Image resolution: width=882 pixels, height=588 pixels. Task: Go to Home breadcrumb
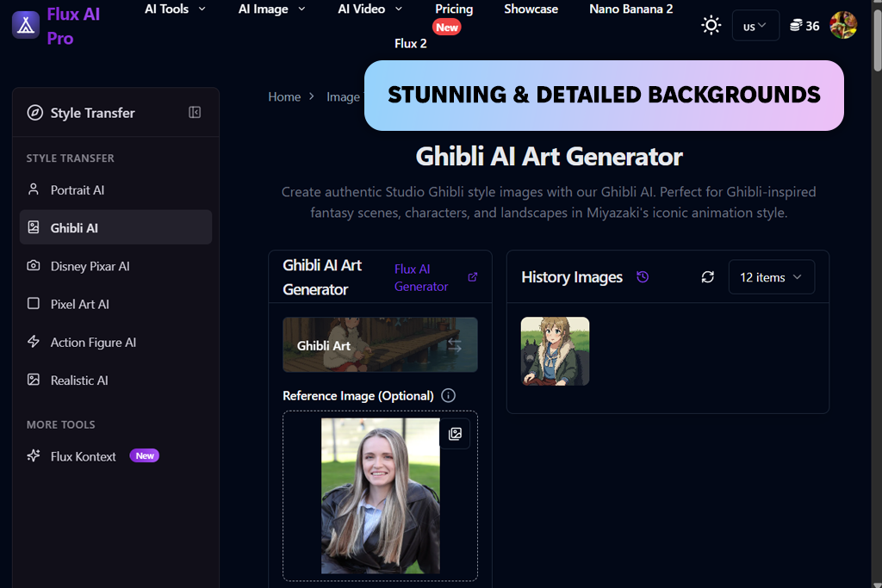(284, 96)
